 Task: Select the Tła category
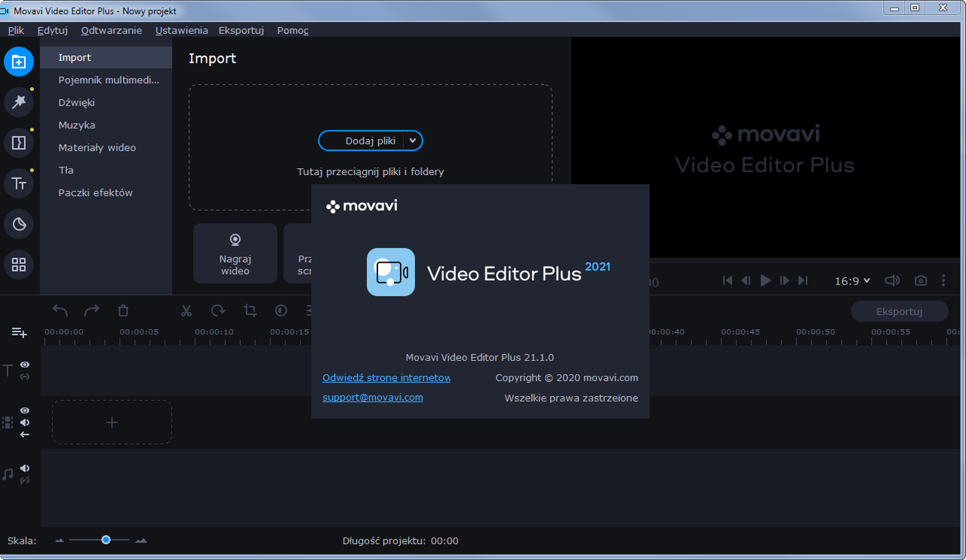pos(106,171)
